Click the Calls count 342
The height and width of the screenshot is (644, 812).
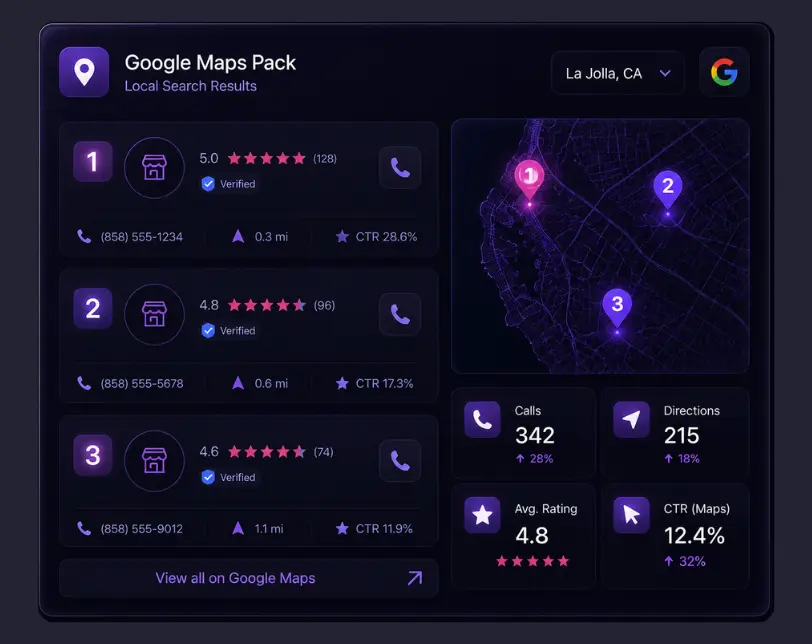point(535,435)
